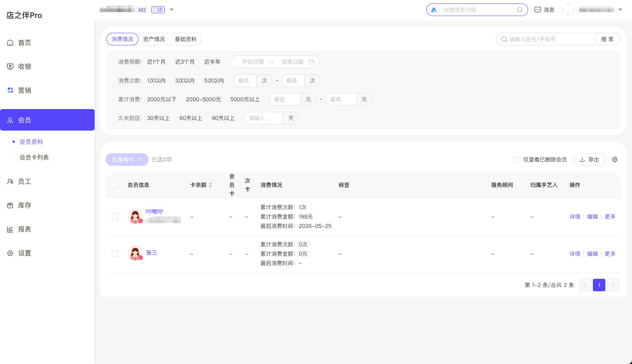This screenshot has height=364, width=632.
Task: Open member name link 张三
Action: [152, 253]
